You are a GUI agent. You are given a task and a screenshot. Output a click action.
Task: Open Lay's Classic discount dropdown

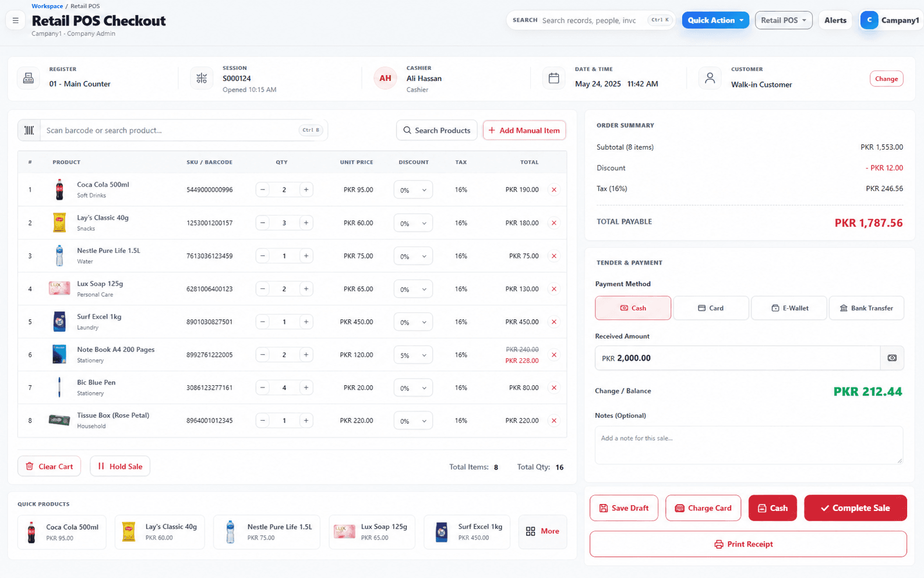point(413,223)
